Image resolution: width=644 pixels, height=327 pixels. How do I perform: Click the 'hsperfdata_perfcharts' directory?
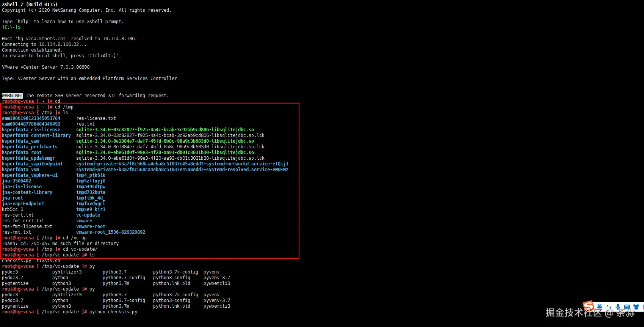coord(30,147)
